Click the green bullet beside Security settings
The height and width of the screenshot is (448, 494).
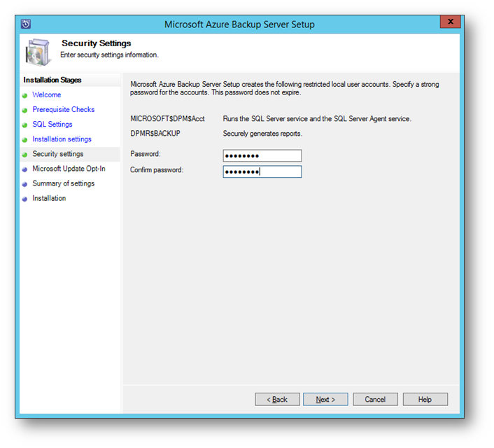25,155
